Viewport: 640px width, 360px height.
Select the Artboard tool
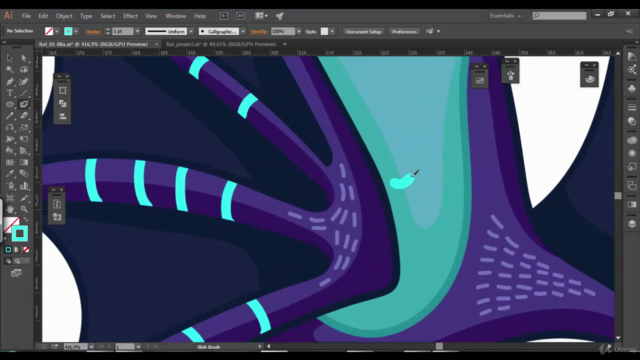pos(10,198)
